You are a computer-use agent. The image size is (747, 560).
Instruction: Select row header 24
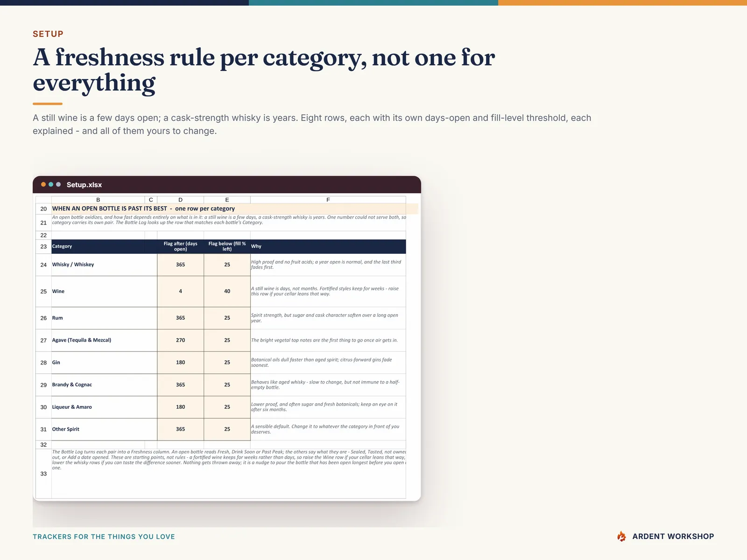click(43, 265)
